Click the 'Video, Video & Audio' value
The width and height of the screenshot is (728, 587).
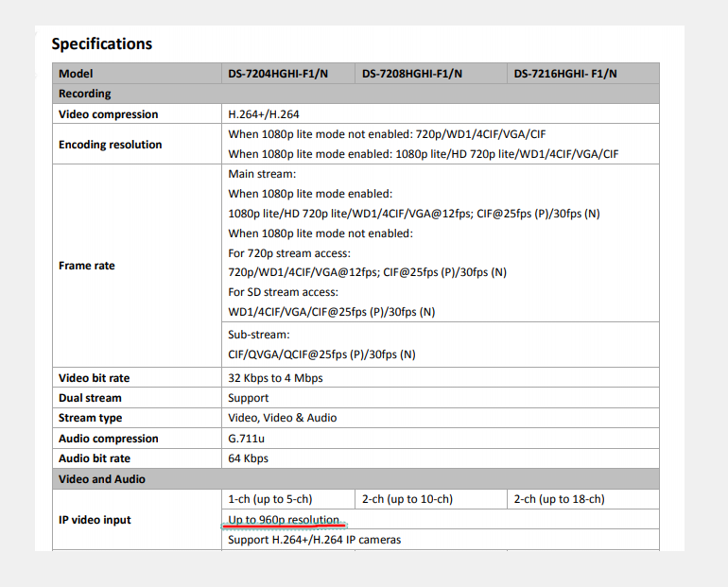pyautogui.click(x=282, y=418)
